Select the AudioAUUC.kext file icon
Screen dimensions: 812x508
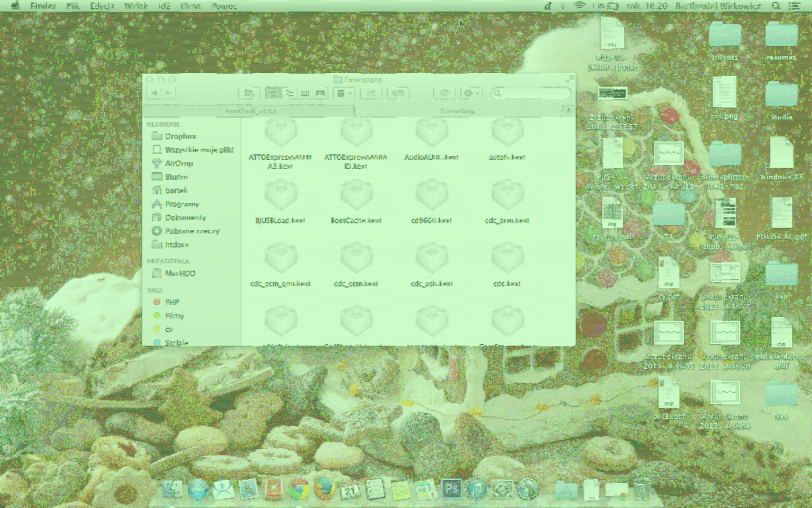coord(431,134)
